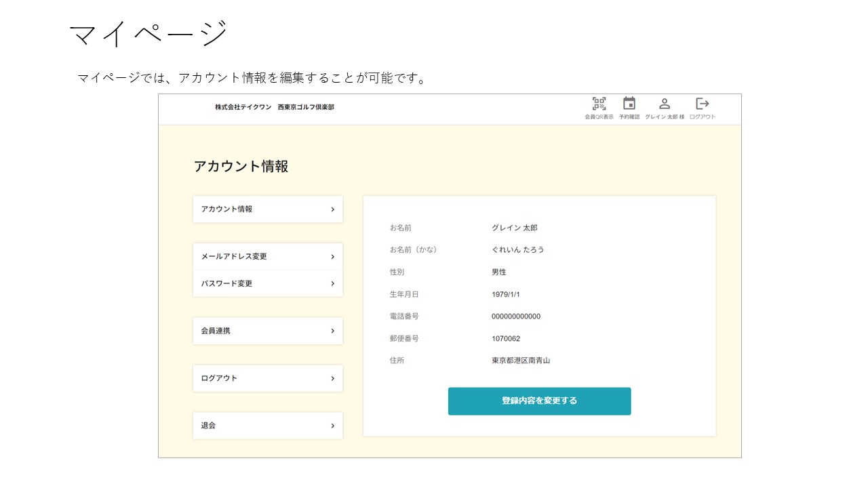
Task: Click chevron on 退会 row
Action: click(332, 426)
